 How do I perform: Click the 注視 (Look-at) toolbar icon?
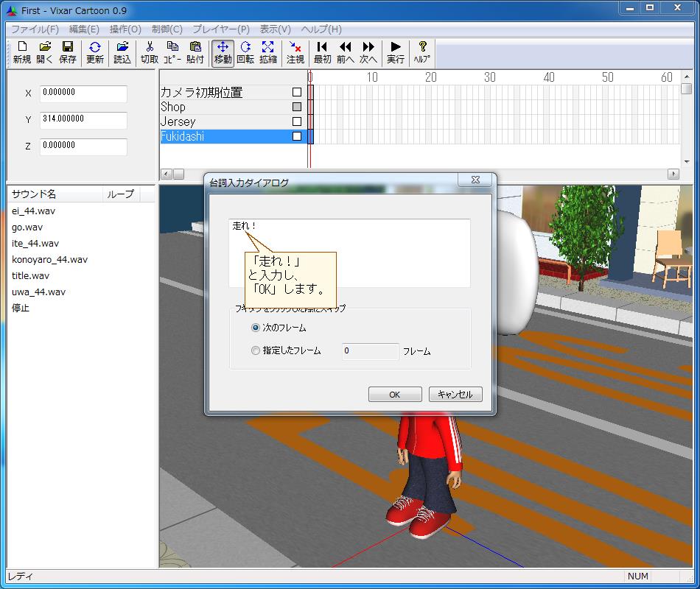295,52
